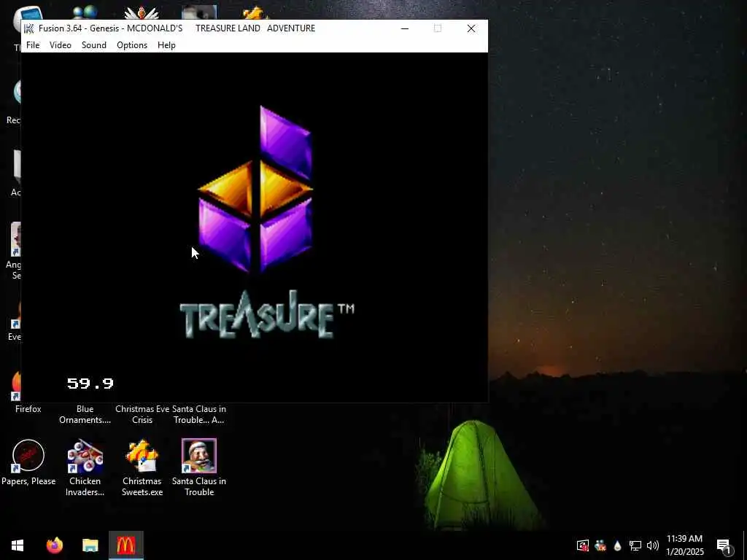Viewport: 747px width, 560px height.
Task: Click the red display tray icon
Action: [583, 545]
